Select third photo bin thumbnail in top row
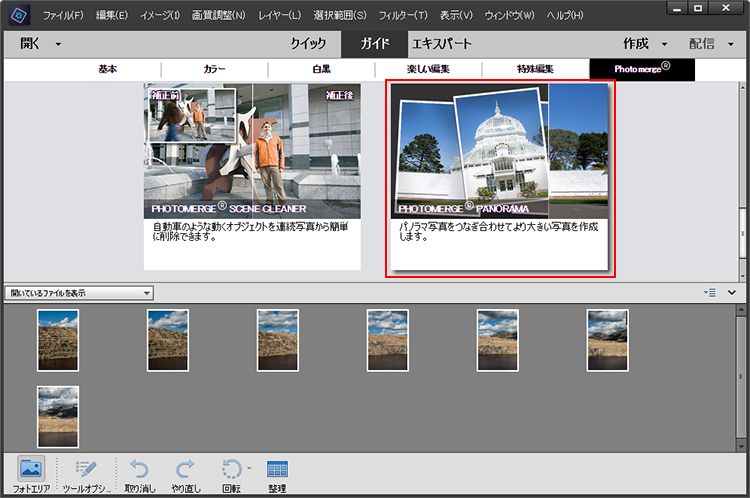Image resolution: width=750 pixels, height=498 pixels. pyautogui.click(x=278, y=340)
